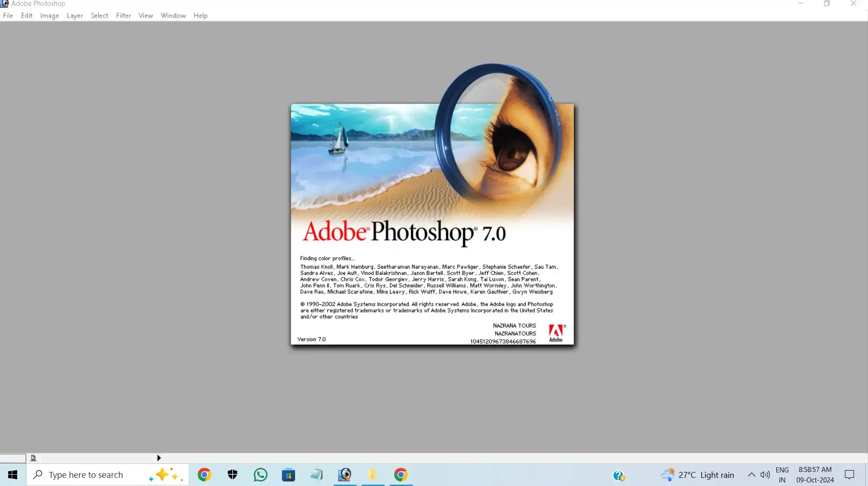The width and height of the screenshot is (868, 486).
Task: Open the View menu
Action: (146, 15)
